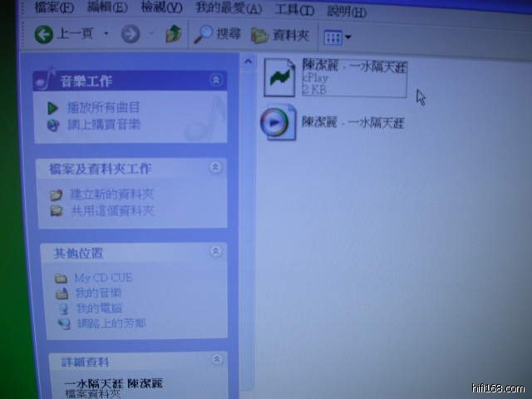Collapse the 音樂工作 panel section
The height and width of the screenshot is (399, 532).
click(x=216, y=80)
